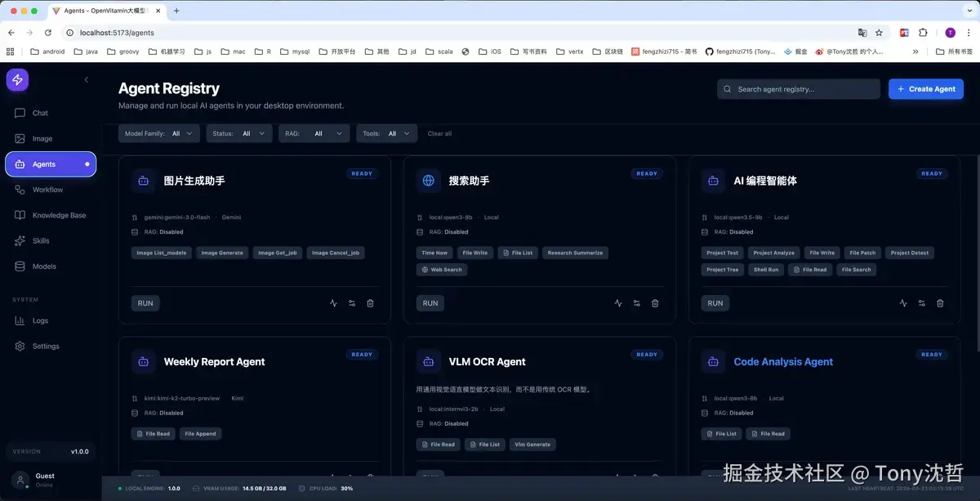Open the Code Analysis Agent title
The image size is (980, 501).
pos(783,361)
